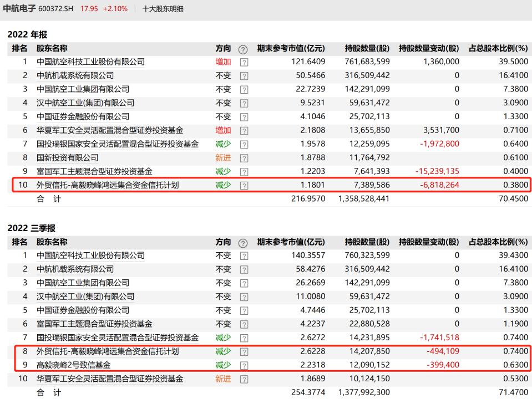Click question icon in 高毅晓峰2号致信基金 row
This screenshot has height=399, width=532.
[244, 365]
